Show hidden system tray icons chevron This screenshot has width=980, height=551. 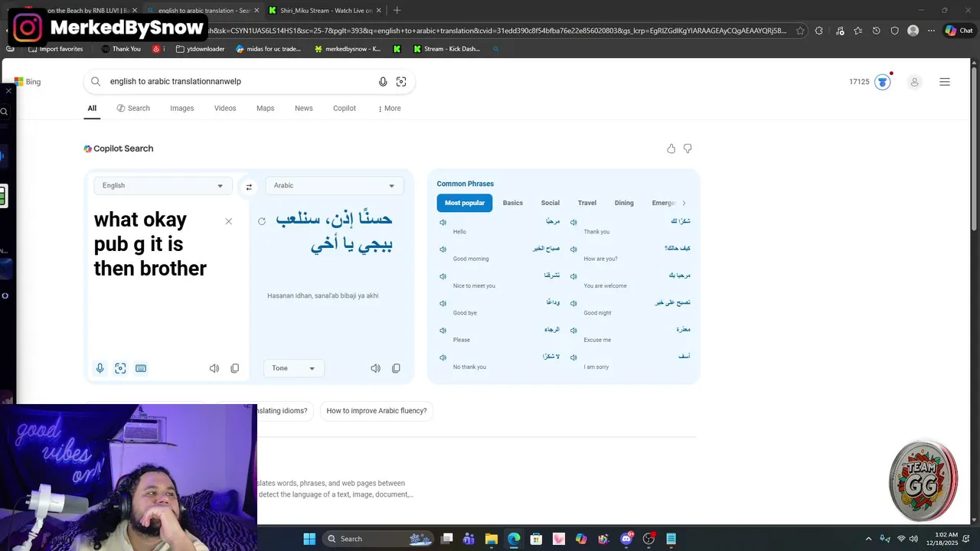[x=868, y=539]
